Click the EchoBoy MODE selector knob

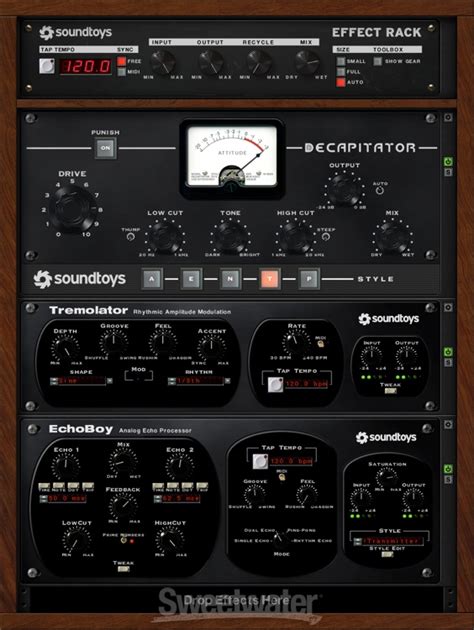click(x=281, y=539)
